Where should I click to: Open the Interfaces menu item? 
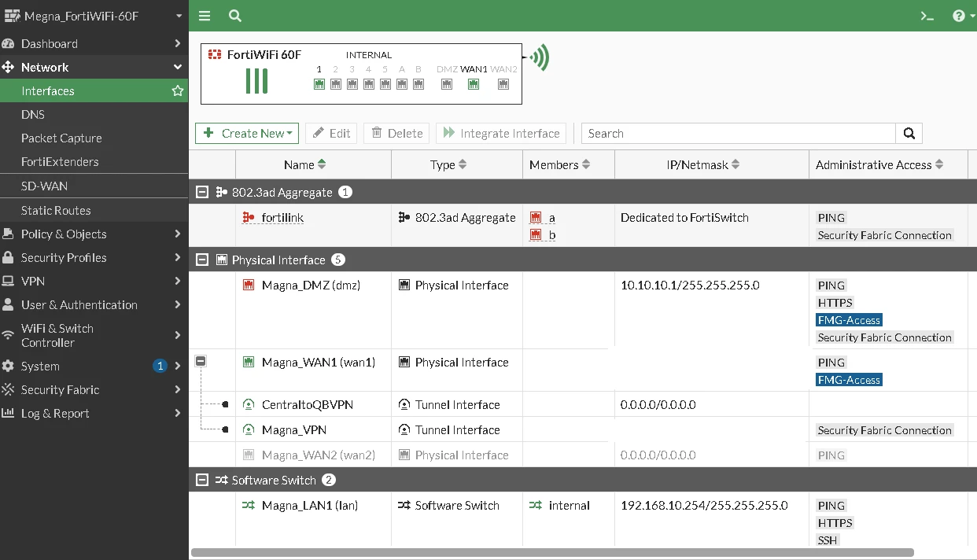point(48,91)
